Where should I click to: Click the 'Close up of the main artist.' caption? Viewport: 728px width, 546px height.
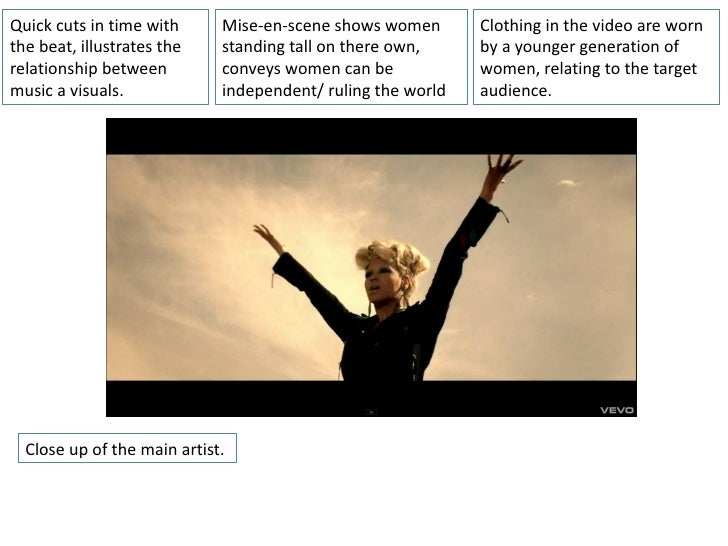click(127, 448)
